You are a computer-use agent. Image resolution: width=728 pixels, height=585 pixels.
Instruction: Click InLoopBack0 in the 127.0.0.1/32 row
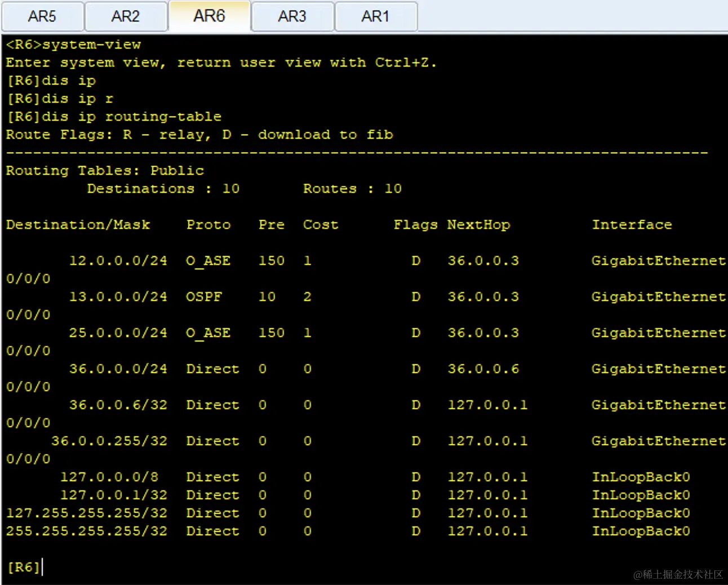click(x=641, y=495)
